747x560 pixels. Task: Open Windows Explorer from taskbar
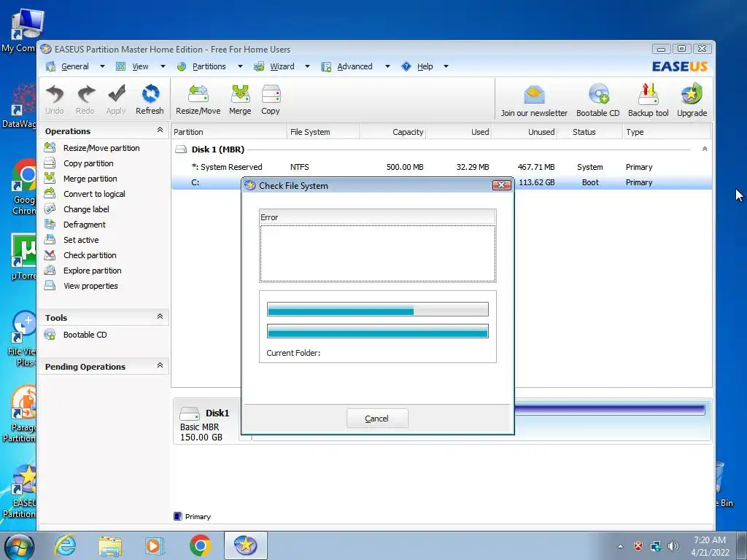tap(110, 545)
